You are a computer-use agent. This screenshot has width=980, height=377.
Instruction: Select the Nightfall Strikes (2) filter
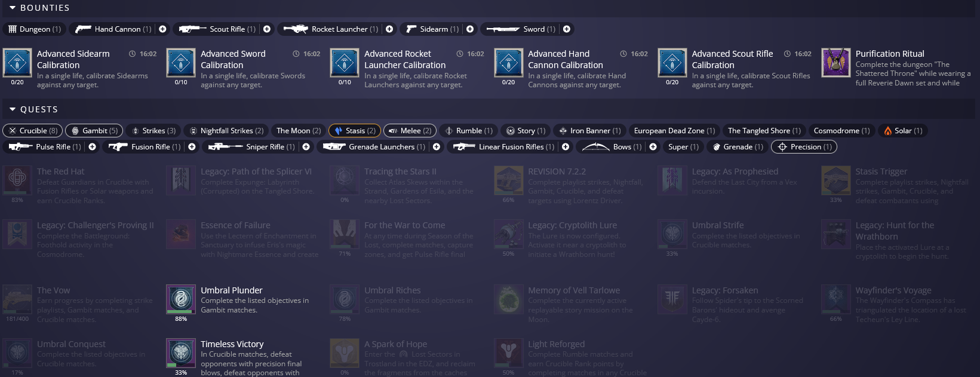click(226, 130)
